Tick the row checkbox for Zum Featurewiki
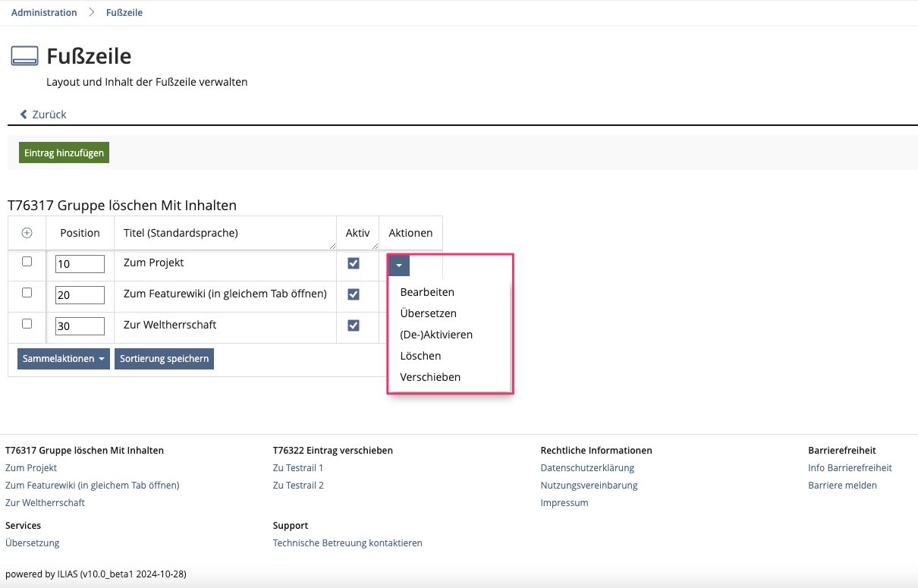Image resolution: width=918 pixels, height=588 pixels. pos(27,293)
